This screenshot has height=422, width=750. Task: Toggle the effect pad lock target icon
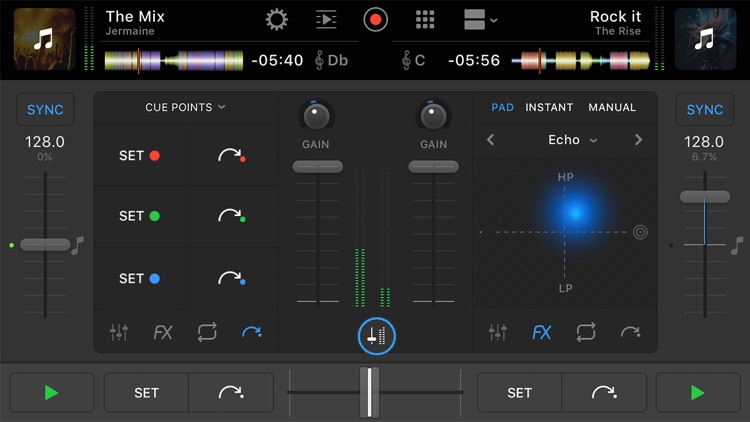point(640,232)
